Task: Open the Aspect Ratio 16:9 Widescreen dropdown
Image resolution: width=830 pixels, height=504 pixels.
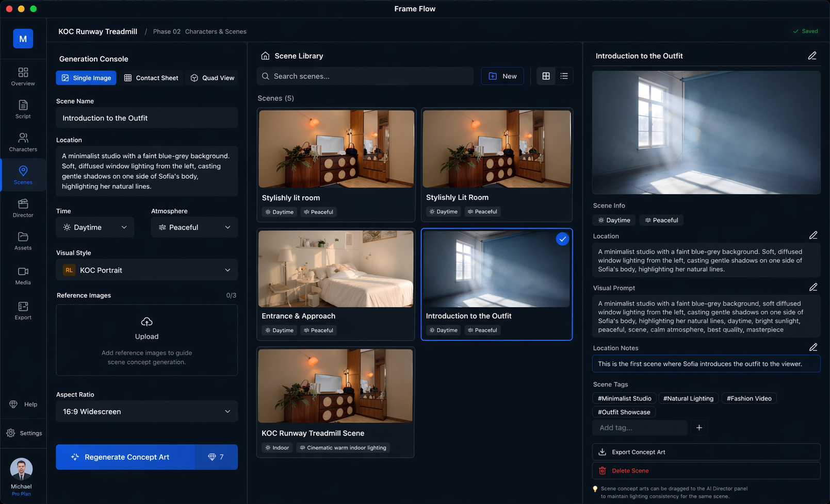Action: pyautogui.click(x=147, y=411)
